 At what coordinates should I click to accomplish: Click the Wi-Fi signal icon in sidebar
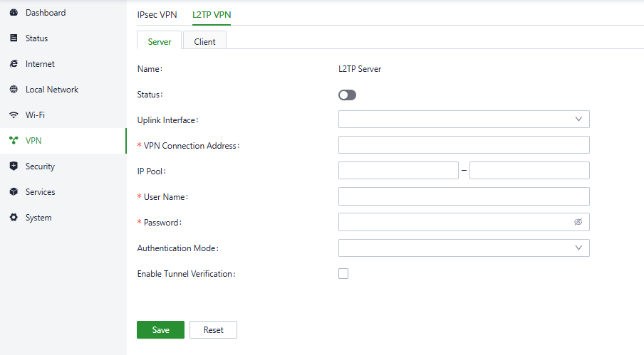(x=14, y=115)
